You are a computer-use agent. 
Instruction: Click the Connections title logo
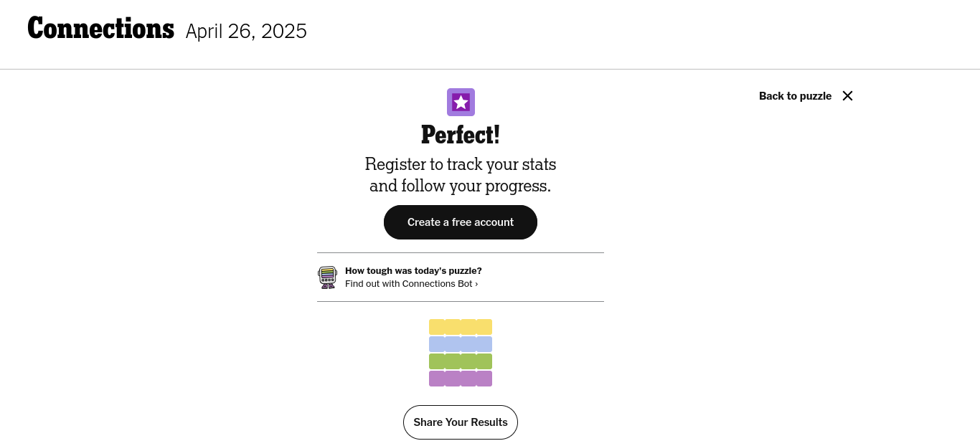[101, 29]
